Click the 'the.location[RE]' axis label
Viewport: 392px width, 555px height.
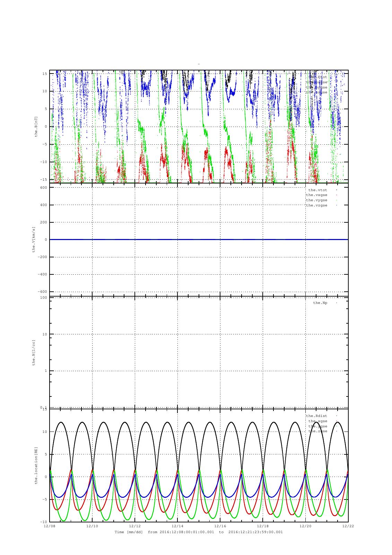click(36, 465)
